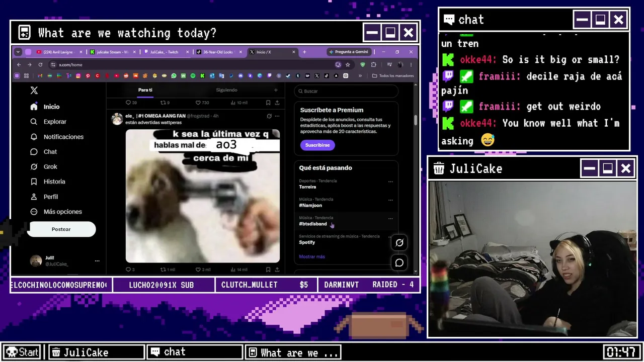644x362 pixels.
Task: Open the Instagram bookmark in bookmarks bar
Action: (78, 76)
